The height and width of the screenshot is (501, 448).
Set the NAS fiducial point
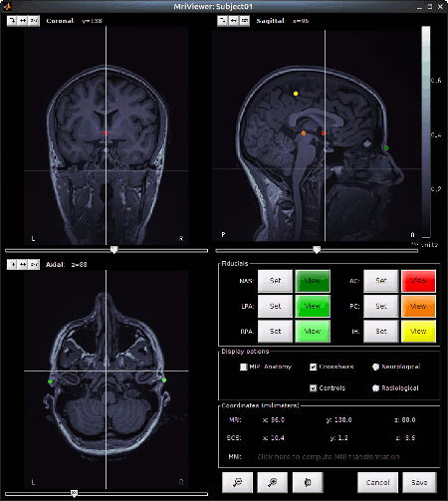pos(275,281)
